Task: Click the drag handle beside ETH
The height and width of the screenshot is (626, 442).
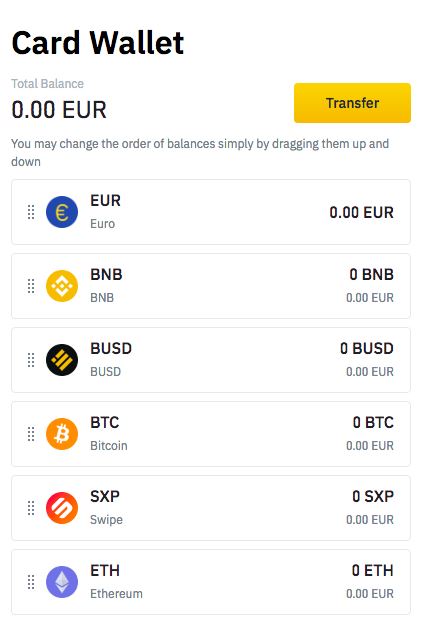Action: coord(31,582)
